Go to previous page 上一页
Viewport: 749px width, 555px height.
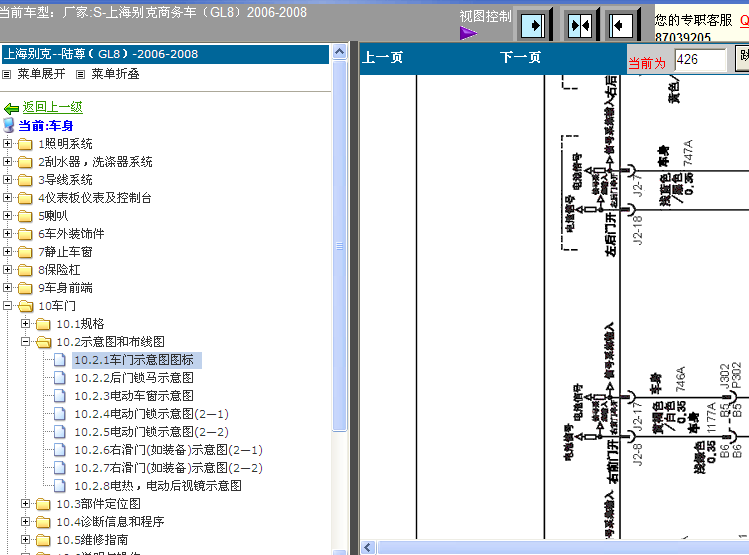382,58
